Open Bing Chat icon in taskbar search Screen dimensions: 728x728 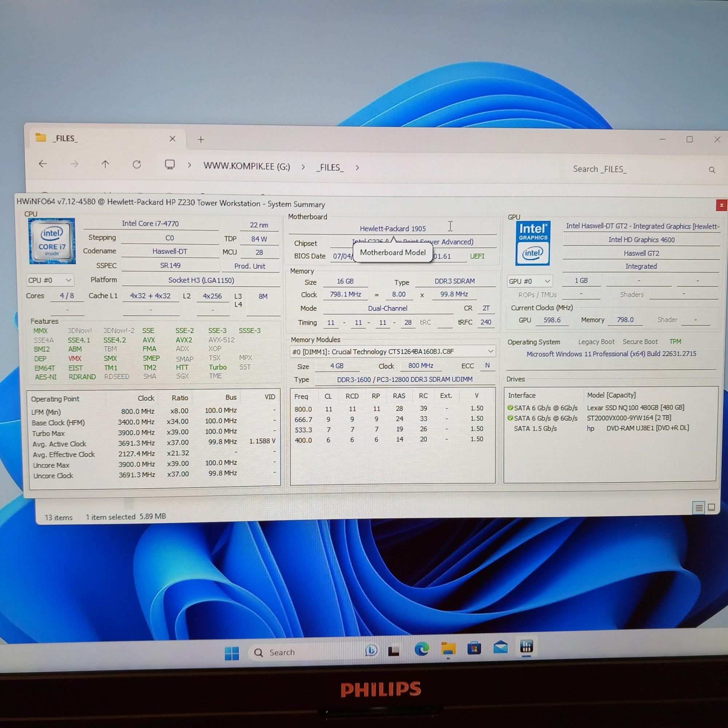[371, 650]
